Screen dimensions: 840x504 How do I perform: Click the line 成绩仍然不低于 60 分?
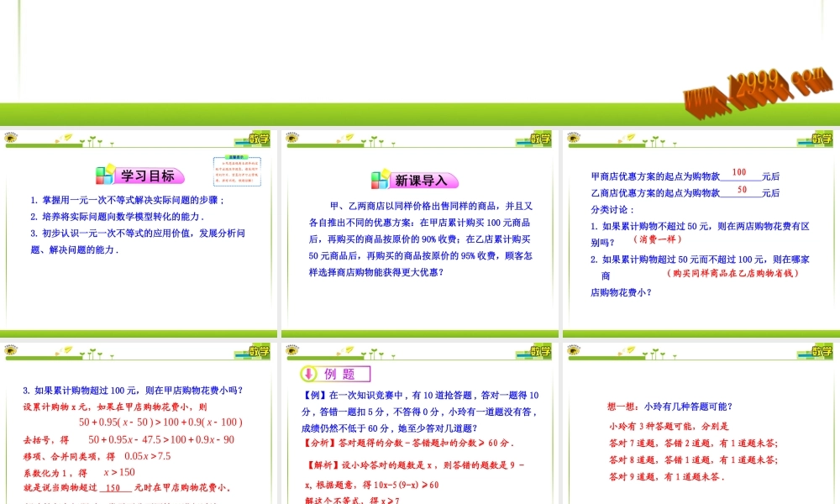coord(390,428)
